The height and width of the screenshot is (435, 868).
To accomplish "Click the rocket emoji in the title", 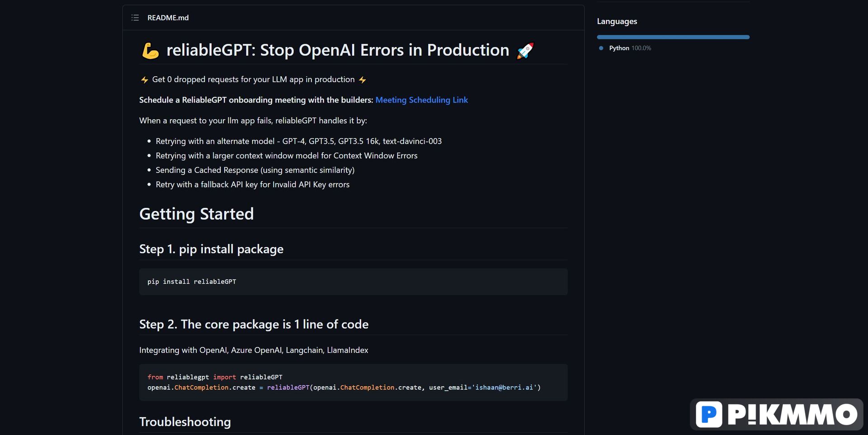I will pyautogui.click(x=525, y=51).
